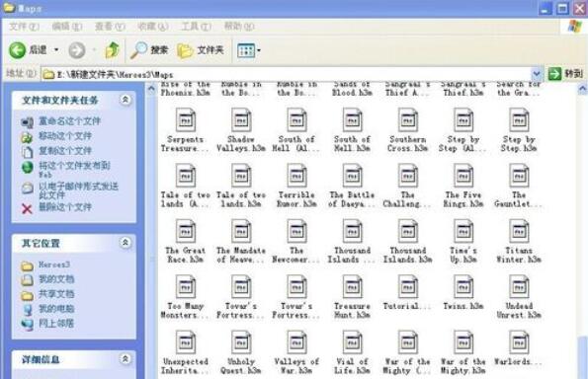Select Undead Unrest.h3m file icon
The image size is (588, 379).
[x=519, y=286]
